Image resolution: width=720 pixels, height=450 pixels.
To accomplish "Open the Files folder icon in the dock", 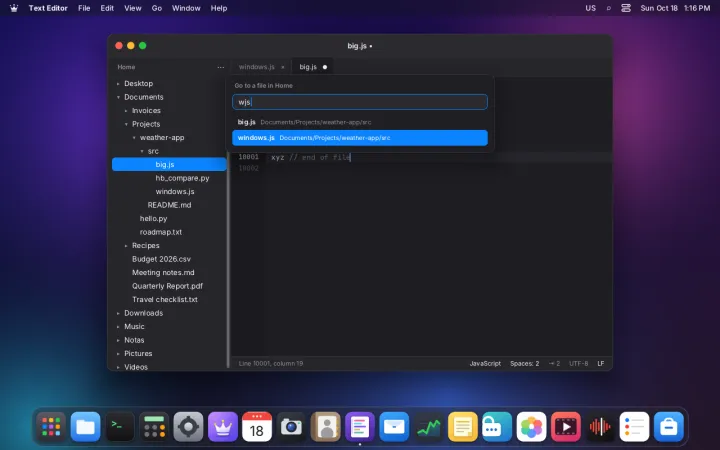I will [85, 427].
